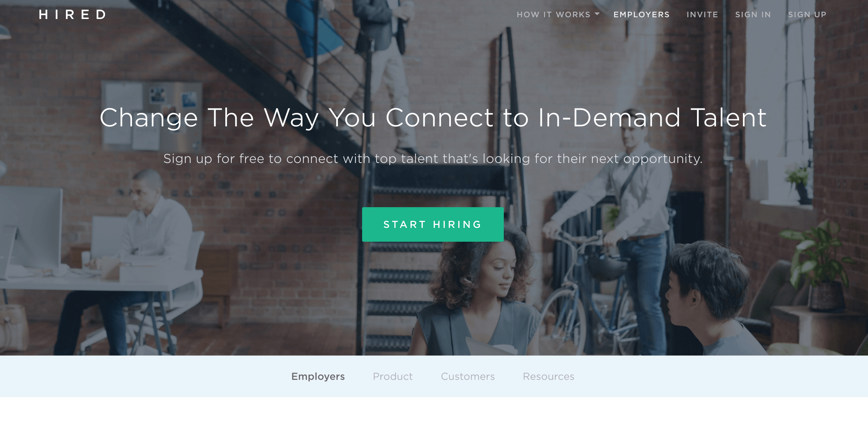Click the Change The Way You Connect headline
This screenshot has height=433, width=868.
(x=433, y=118)
